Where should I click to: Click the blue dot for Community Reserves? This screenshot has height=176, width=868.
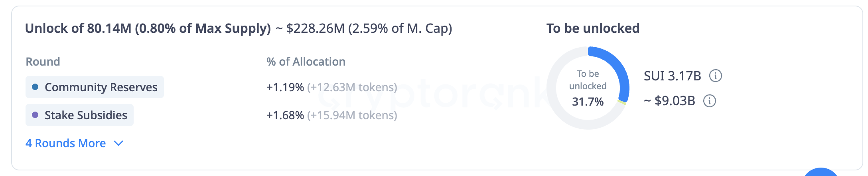(x=35, y=87)
